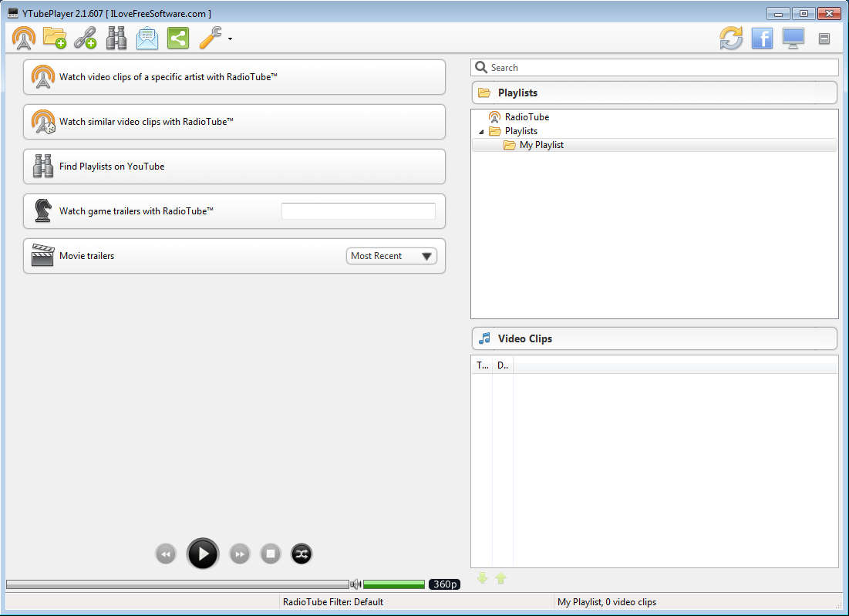Open the wrench settings dropdown arrow
Viewport: 849px width, 616px height.
230,39
